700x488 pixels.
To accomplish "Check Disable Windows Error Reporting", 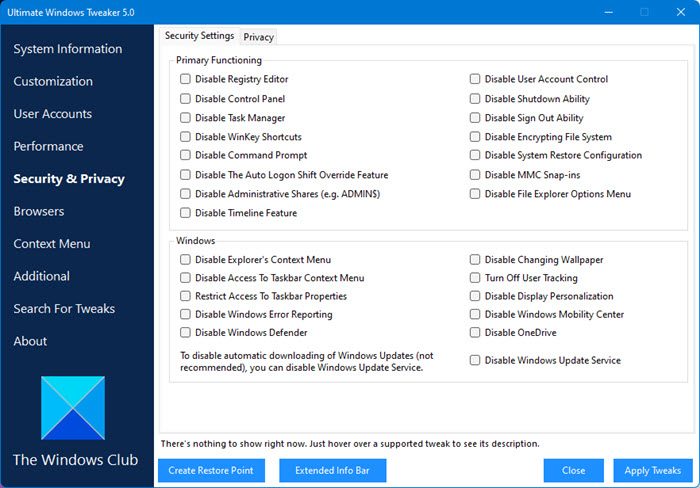I will 185,314.
